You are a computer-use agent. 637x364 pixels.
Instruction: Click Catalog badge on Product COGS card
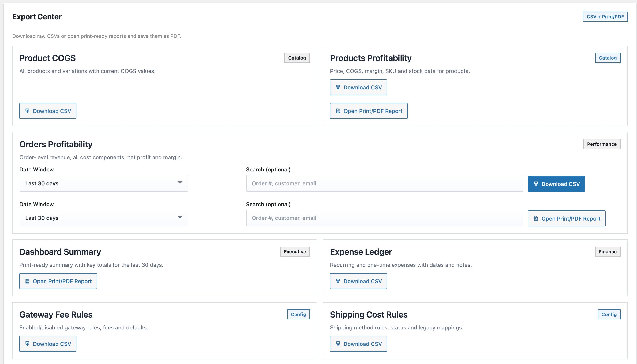pyautogui.click(x=297, y=58)
